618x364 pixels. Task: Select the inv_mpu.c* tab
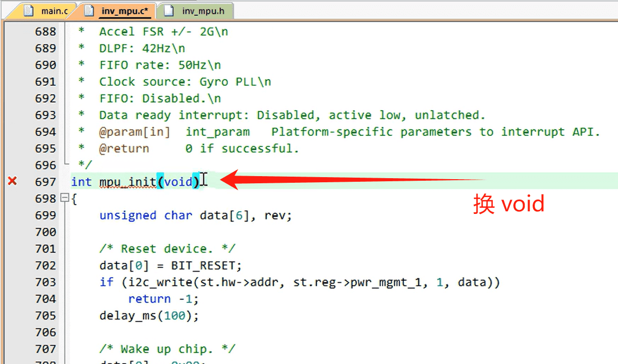(x=117, y=10)
